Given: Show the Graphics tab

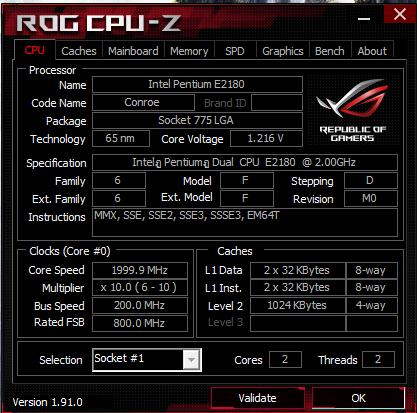Looking at the screenshot, I should pos(283,51).
